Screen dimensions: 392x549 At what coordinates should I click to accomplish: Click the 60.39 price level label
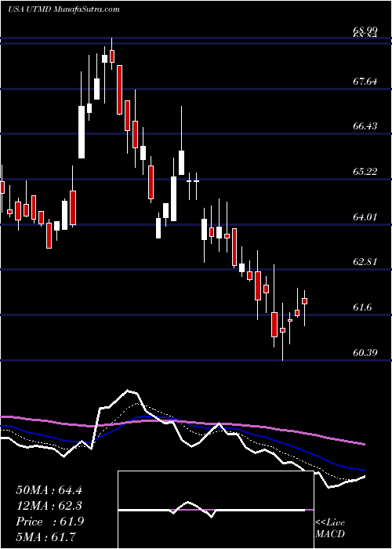click(365, 353)
